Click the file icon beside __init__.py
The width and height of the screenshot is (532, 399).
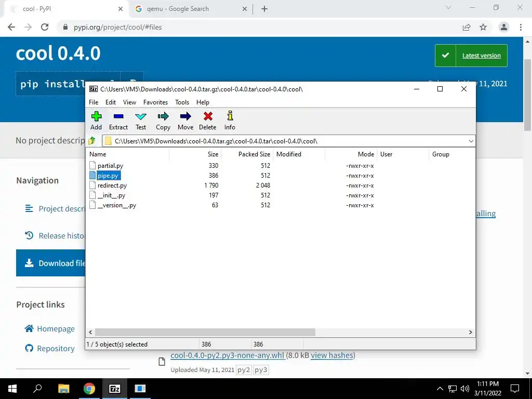click(92, 195)
